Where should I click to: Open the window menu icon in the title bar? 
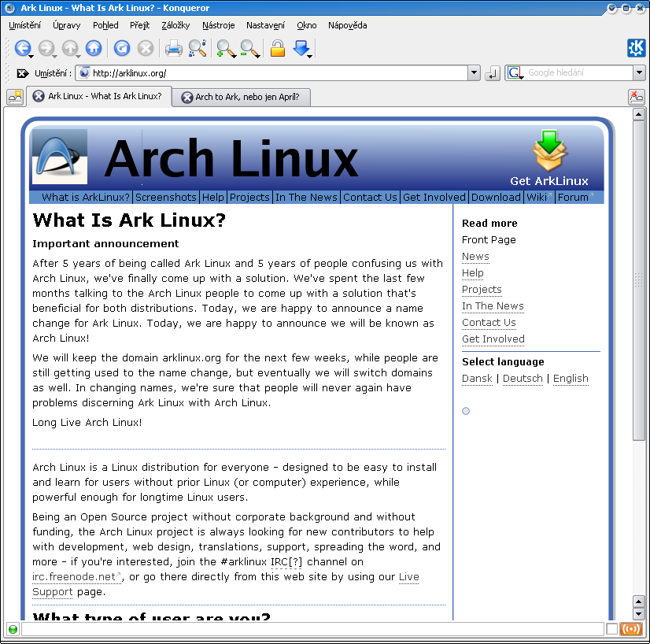(10, 8)
